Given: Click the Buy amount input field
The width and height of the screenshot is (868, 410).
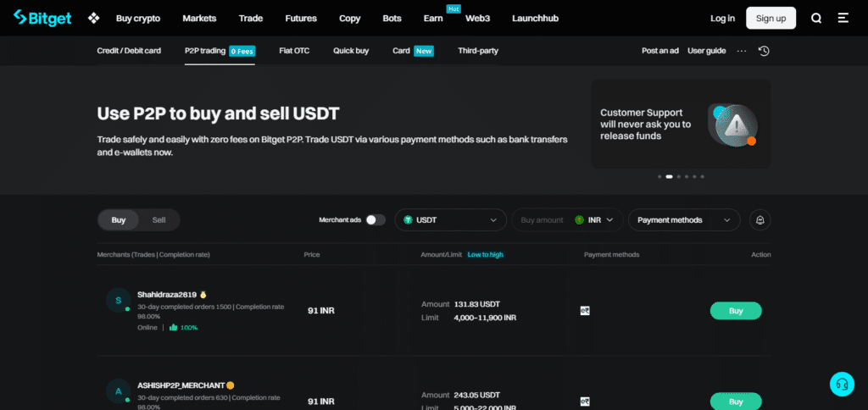Looking at the screenshot, I should coord(542,219).
